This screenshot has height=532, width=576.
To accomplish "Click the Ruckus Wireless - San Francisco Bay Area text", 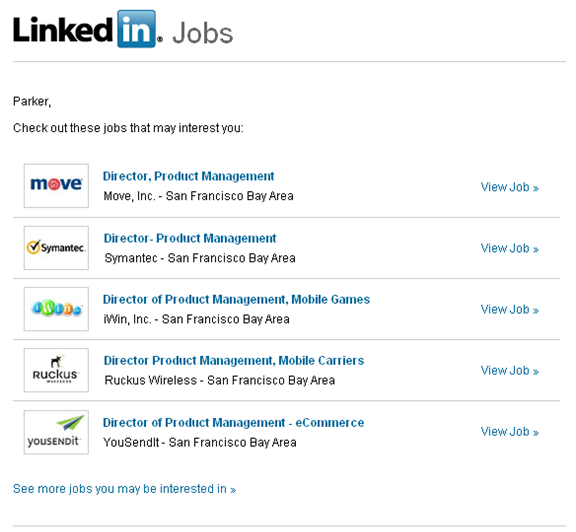I will [220, 380].
